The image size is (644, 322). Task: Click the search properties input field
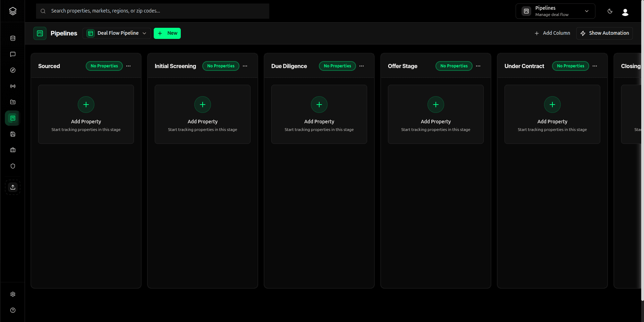(x=153, y=11)
